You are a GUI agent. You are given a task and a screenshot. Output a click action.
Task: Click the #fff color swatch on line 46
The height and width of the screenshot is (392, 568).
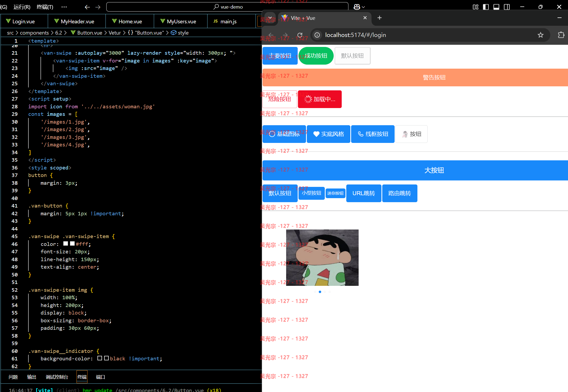tap(72, 244)
